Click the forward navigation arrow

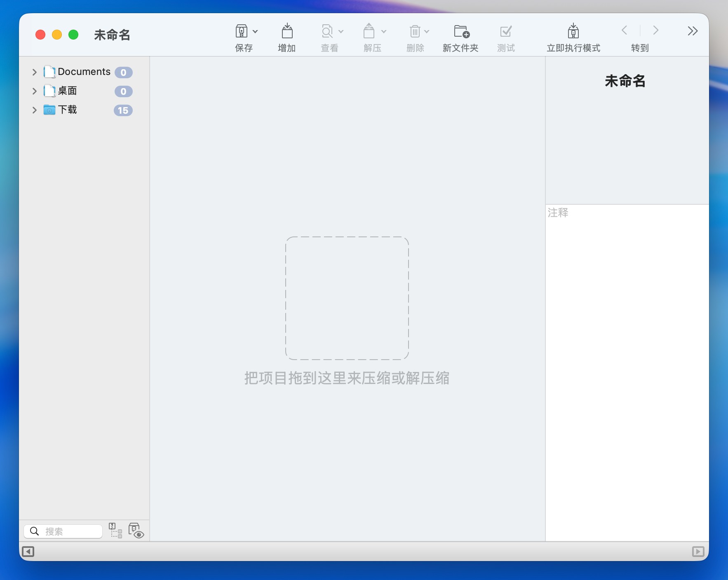pos(655,30)
